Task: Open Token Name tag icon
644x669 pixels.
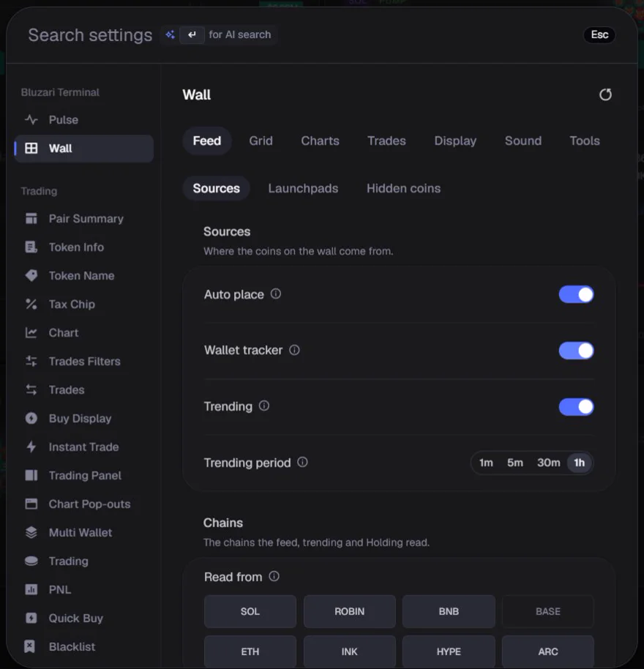Action: [31, 276]
